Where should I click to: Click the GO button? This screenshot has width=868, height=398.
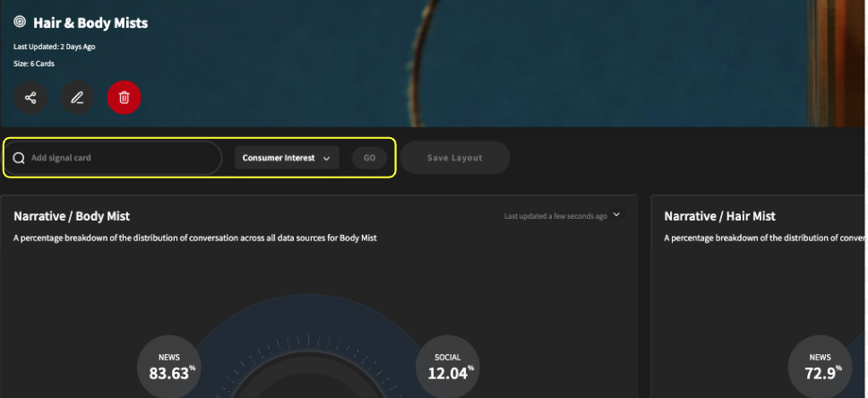369,158
